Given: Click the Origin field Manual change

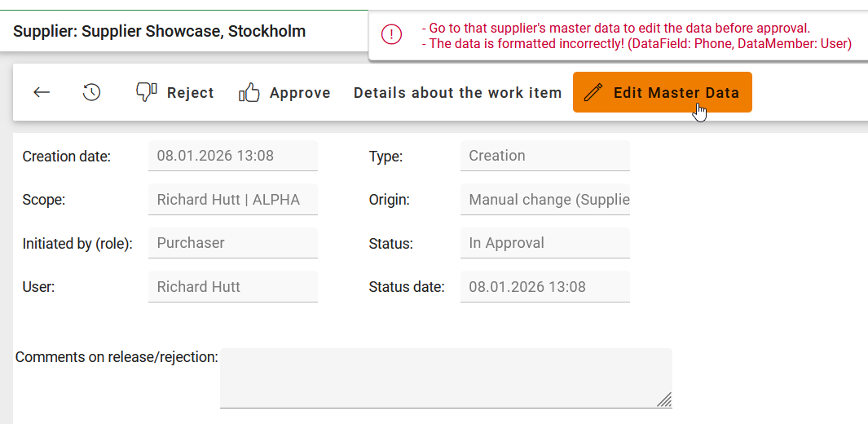Looking at the screenshot, I should (x=544, y=200).
